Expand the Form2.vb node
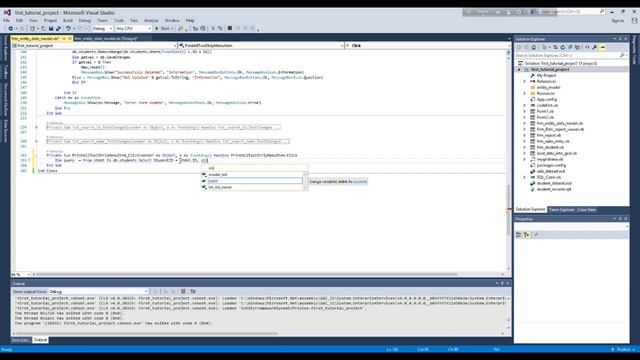Screen dimensions: 640x360 pyautogui.click(x=525, y=117)
